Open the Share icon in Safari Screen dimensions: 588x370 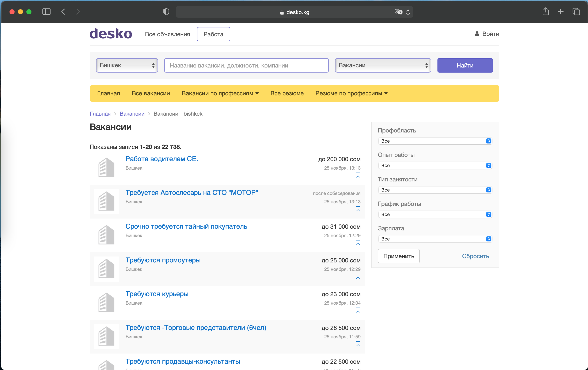(x=546, y=11)
